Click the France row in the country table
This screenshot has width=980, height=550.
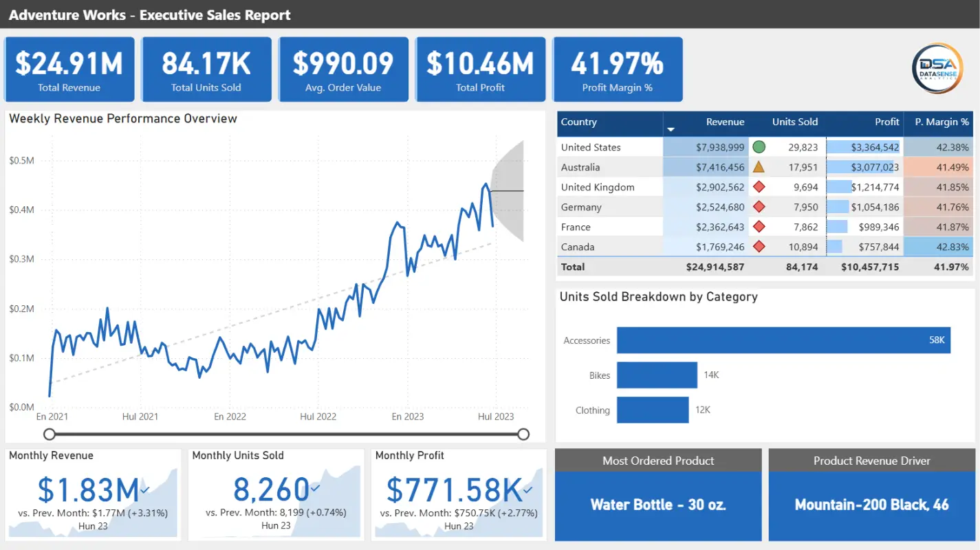pos(576,227)
